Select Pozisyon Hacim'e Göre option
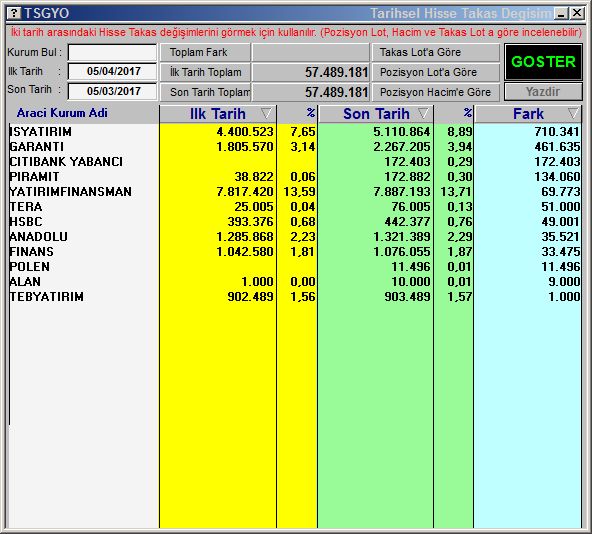592x534 pixels. coord(436,92)
